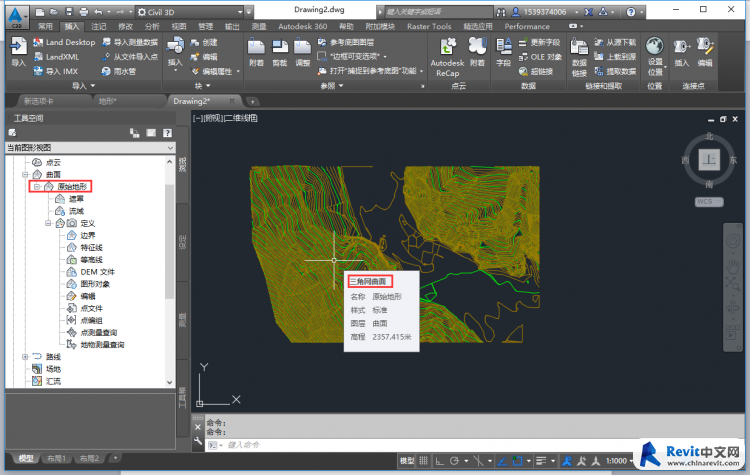Screen dimensions: 750x475
Task: Click the 雨水管 storm sewers tool
Action: tap(119, 71)
